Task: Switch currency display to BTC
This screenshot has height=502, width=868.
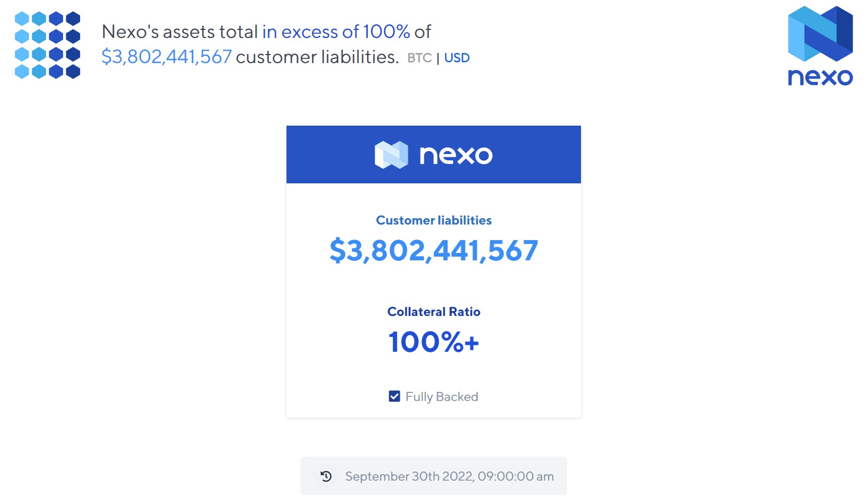Action: click(x=420, y=57)
